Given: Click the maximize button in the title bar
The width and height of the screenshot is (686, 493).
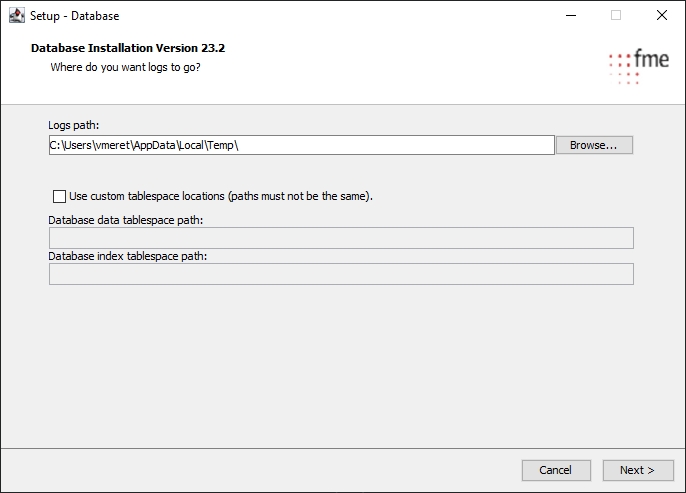Looking at the screenshot, I should 616,15.
